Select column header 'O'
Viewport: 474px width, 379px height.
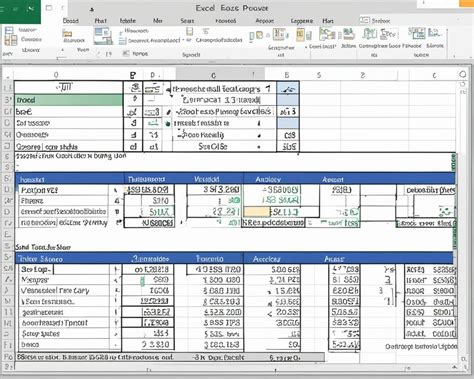(56, 75)
